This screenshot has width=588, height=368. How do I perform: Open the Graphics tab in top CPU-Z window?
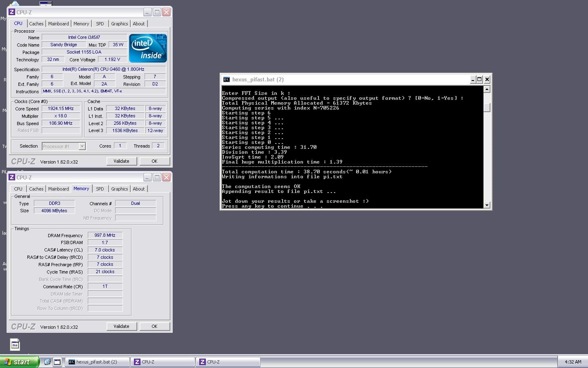119,24
